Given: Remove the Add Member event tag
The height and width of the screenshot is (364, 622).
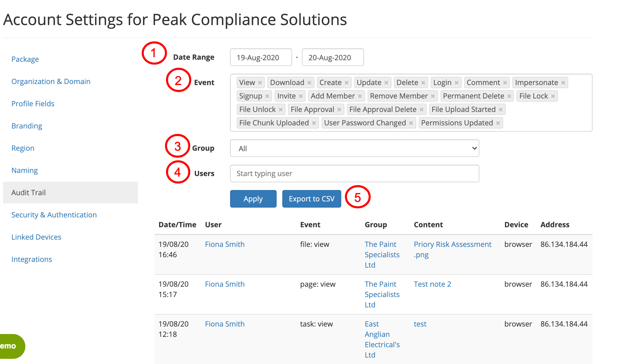Looking at the screenshot, I should [360, 96].
